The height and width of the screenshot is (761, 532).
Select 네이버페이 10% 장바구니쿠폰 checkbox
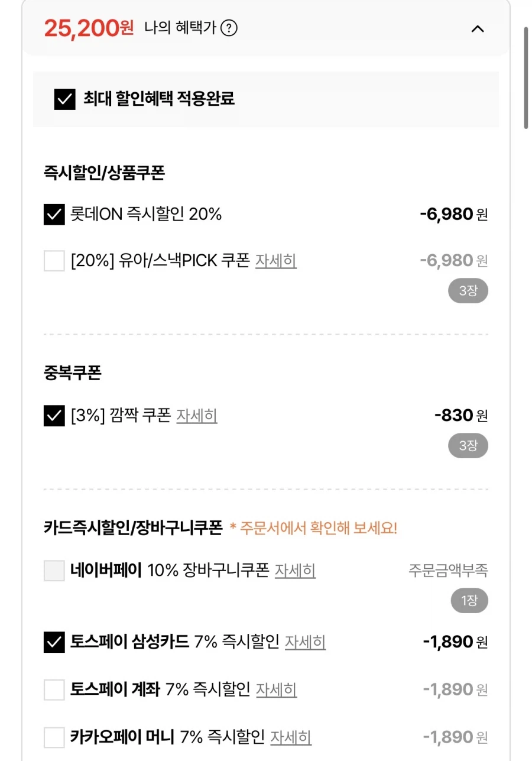click(54, 571)
